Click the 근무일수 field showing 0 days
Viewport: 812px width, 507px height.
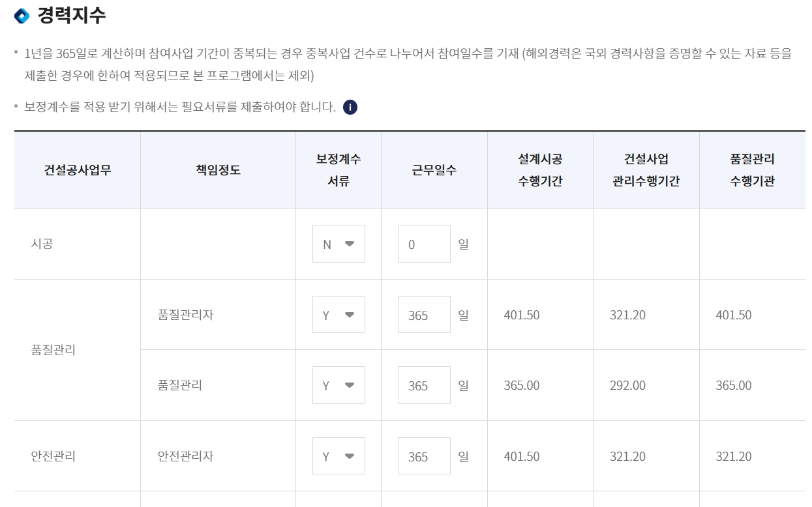click(424, 244)
